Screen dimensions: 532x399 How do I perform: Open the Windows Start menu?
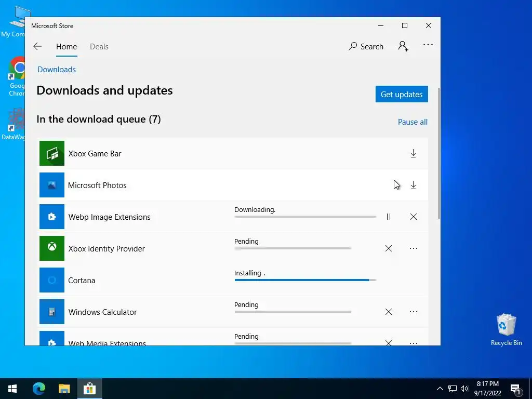pyautogui.click(x=12, y=389)
